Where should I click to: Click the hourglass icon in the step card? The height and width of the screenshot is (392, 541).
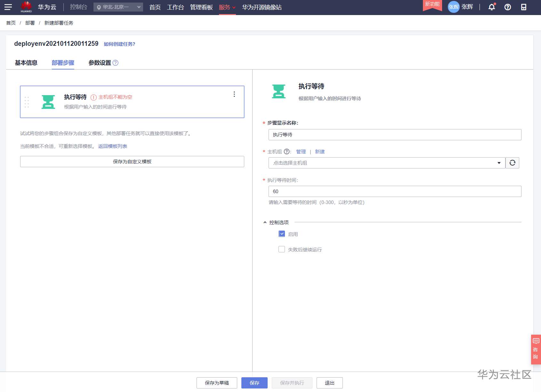click(48, 102)
